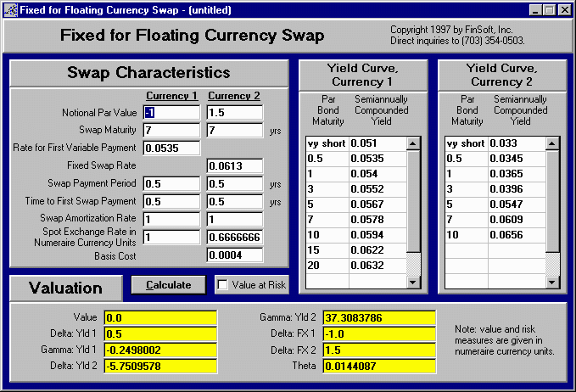Image resolution: width=576 pixels, height=392 pixels.
Task: Click the application icon in title bar
Action: [9, 9]
